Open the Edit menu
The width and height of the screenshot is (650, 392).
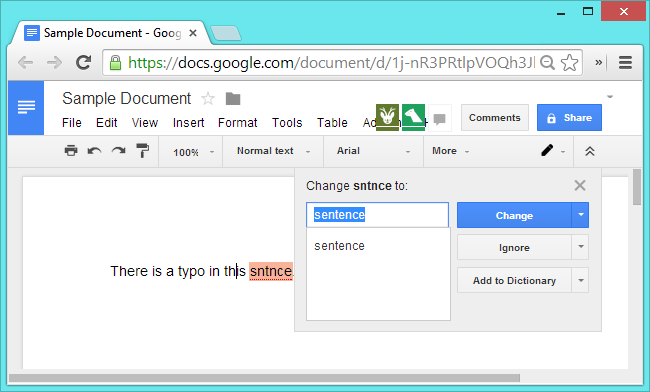click(x=107, y=123)
